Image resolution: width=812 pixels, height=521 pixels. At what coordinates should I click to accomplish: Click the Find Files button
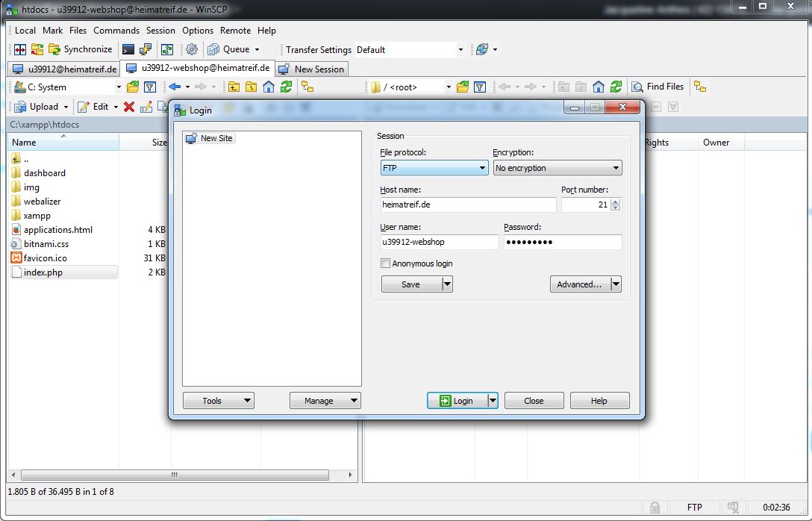tap(658, 87)
